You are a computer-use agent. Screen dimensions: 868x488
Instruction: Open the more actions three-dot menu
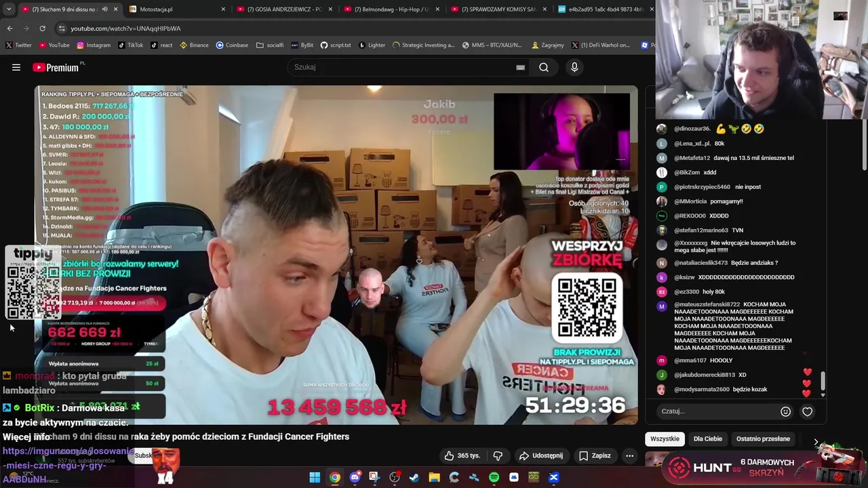629,455
